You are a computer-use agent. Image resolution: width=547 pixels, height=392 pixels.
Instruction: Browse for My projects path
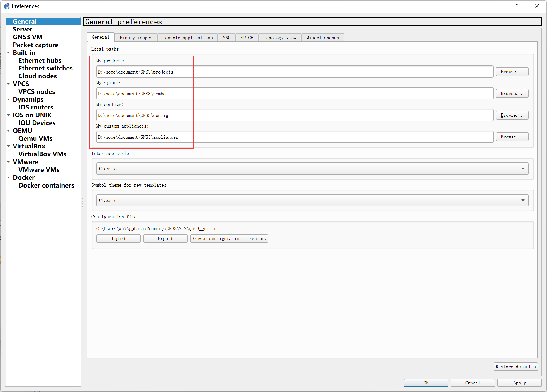click(x=512, y=72)
